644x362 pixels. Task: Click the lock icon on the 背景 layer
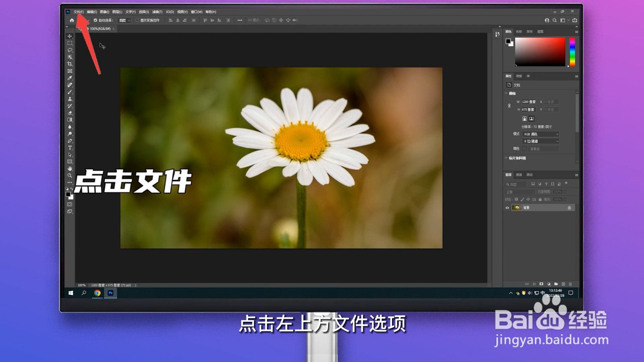click(569, 208)
